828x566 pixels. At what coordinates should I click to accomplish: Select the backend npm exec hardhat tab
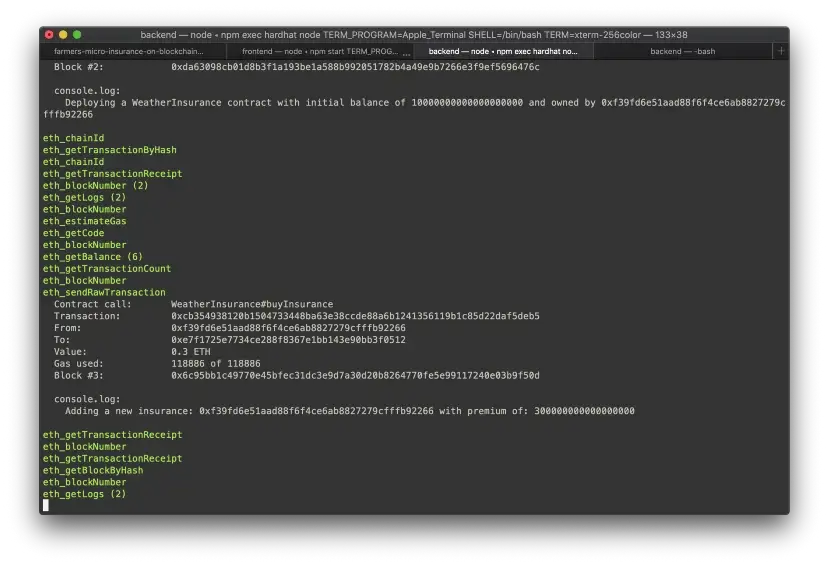(x=503, y=51)
